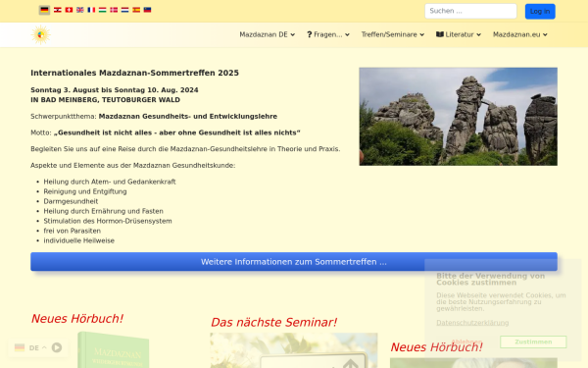
Task: Click list item frei von Parasiten
Action: click(72, 231)
